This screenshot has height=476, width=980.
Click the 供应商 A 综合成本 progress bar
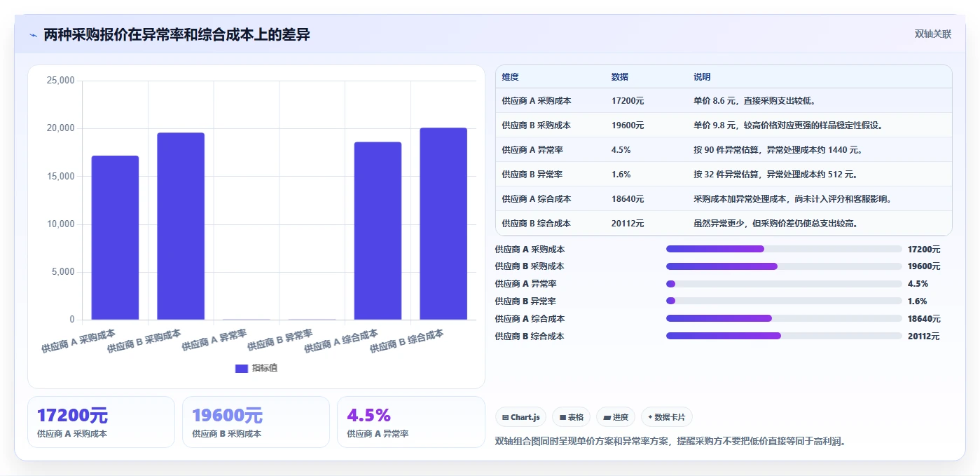pyautogui.click(x=784, y=319)
